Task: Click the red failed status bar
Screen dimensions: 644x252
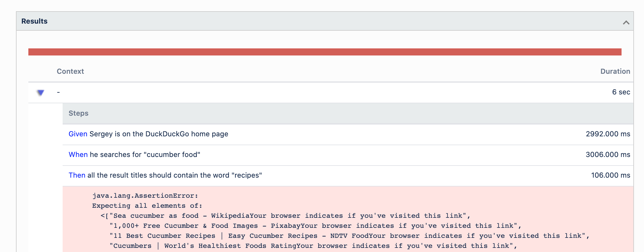Action: (325, 52)
